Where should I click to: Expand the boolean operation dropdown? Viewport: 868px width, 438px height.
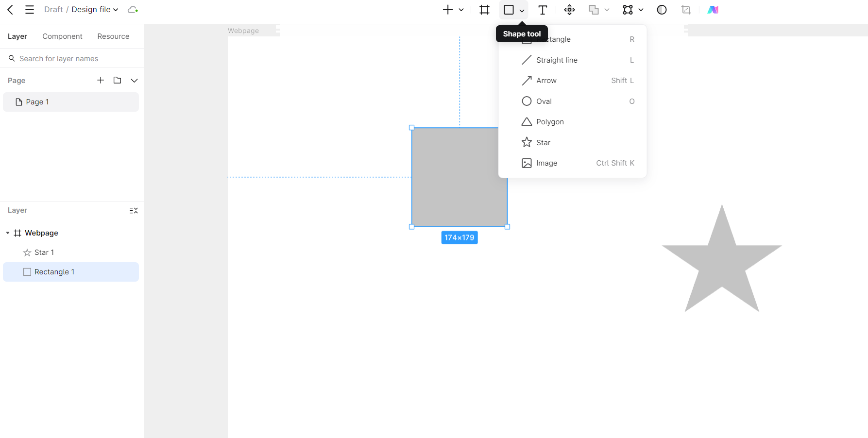click(607, 10)
